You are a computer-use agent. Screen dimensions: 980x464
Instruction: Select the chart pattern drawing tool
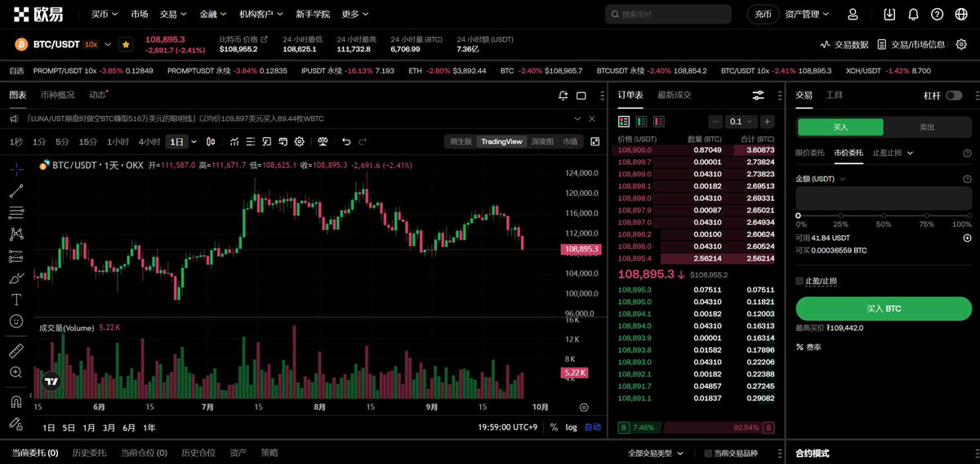click(16, 234)
